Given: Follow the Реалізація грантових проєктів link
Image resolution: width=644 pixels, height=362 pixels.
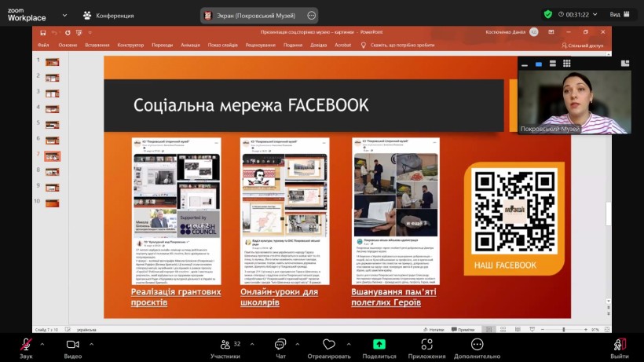Looking at the screenshot, I should tap(176, 297).
